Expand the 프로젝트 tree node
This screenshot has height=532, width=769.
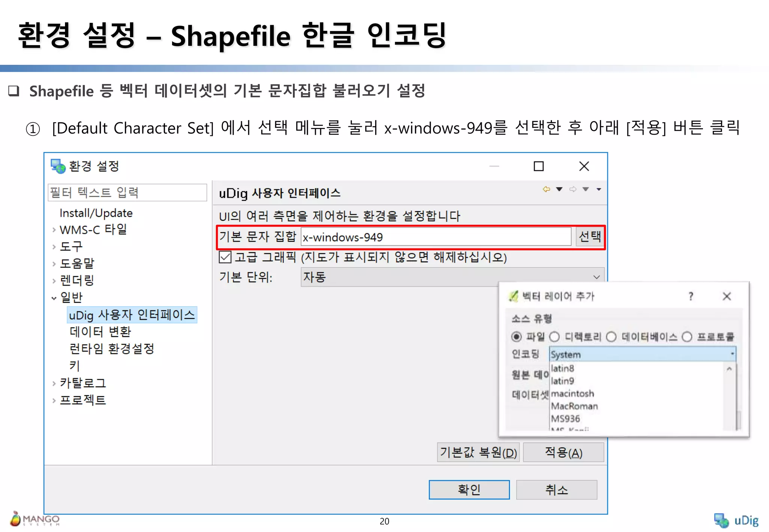(x=54, y=401)
